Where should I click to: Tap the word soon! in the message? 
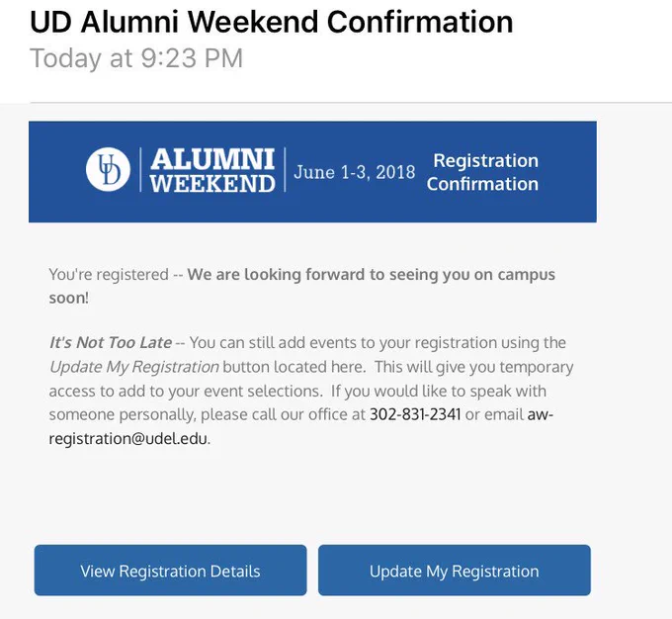[68, 298]
